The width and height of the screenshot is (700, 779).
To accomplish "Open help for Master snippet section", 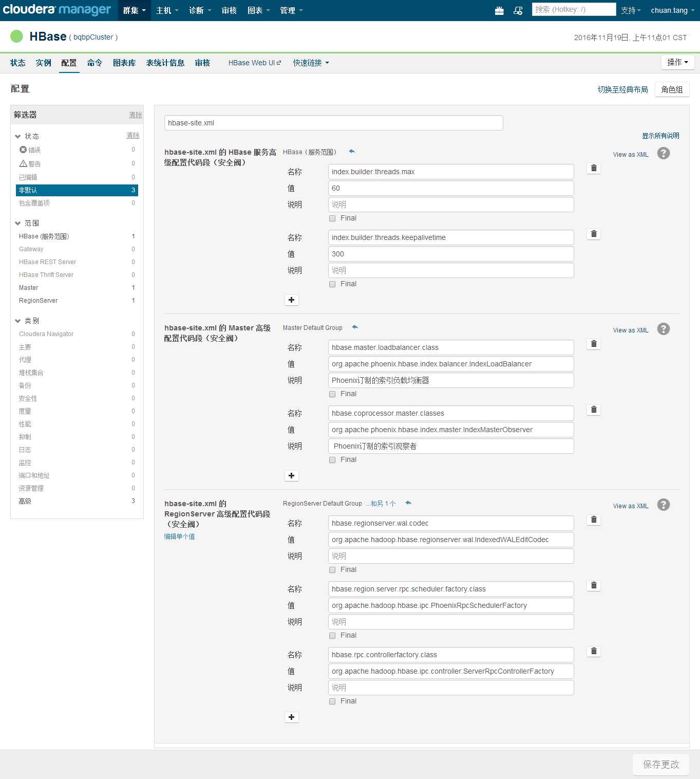I will [664, 329].
